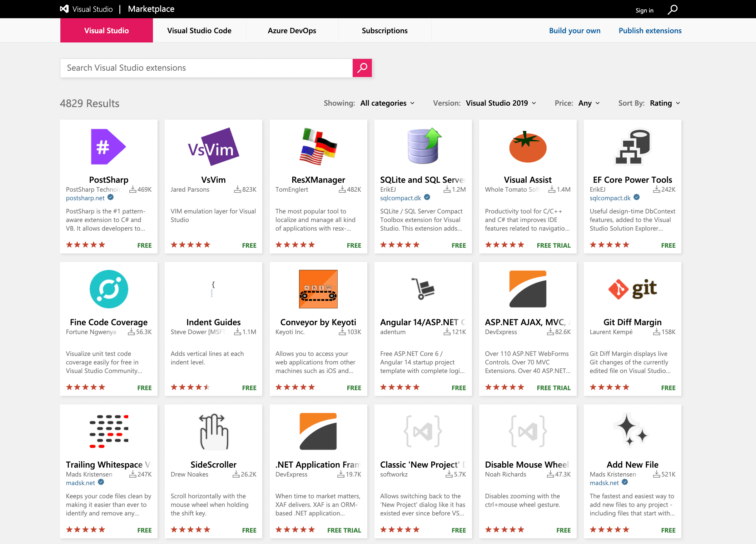Click the VsVim star rating
The height and width of the screenshot is (544, 756).
click(190, 245)
